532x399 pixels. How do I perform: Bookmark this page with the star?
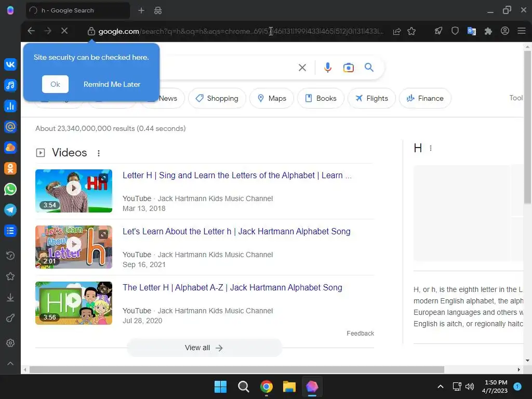411,31
